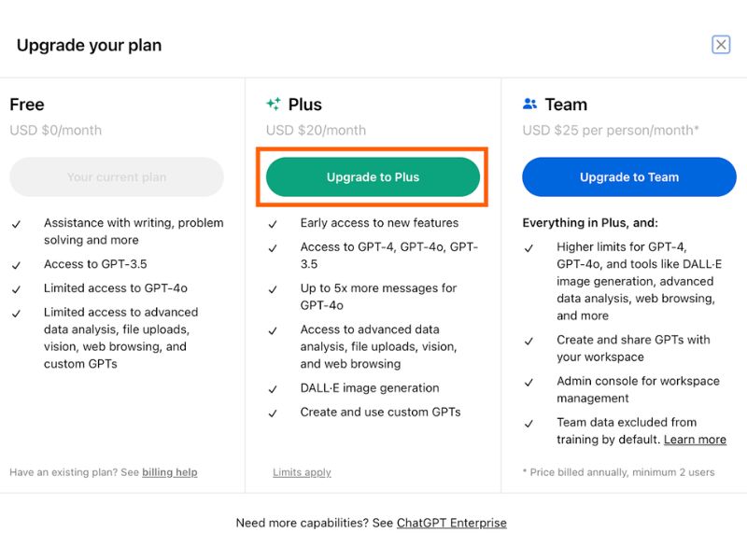Open the ChatGPT Enterprise link

(451, 524)
